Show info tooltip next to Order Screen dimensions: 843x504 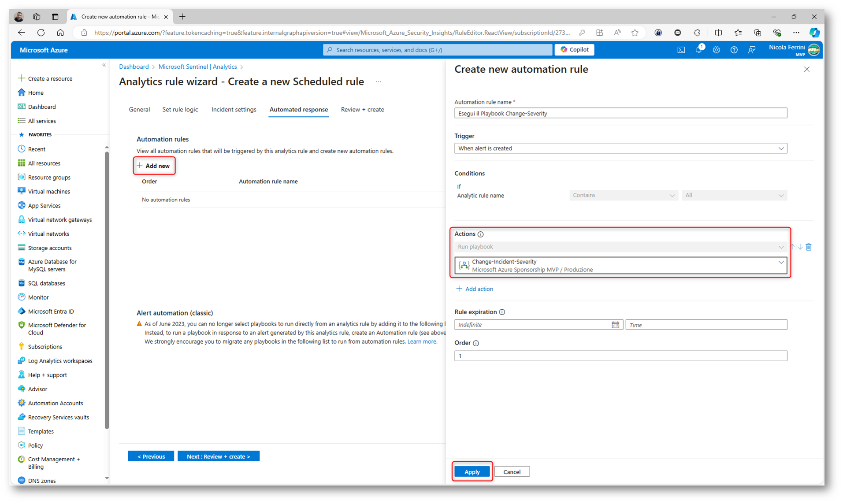point(476,343)
